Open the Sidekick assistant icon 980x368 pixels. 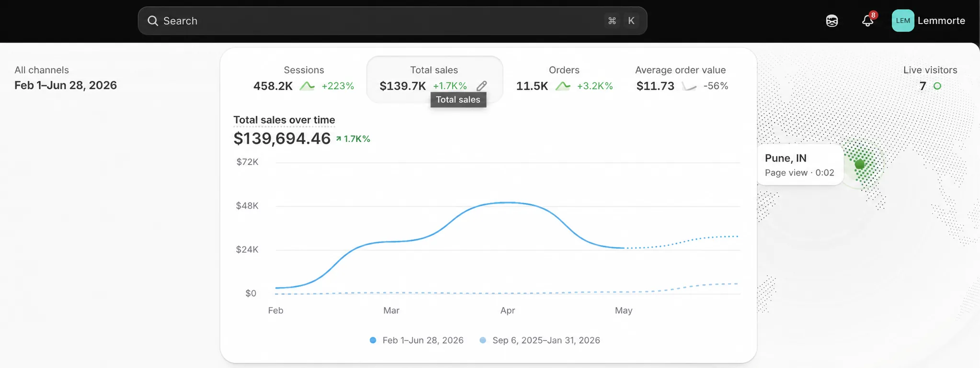832,21
